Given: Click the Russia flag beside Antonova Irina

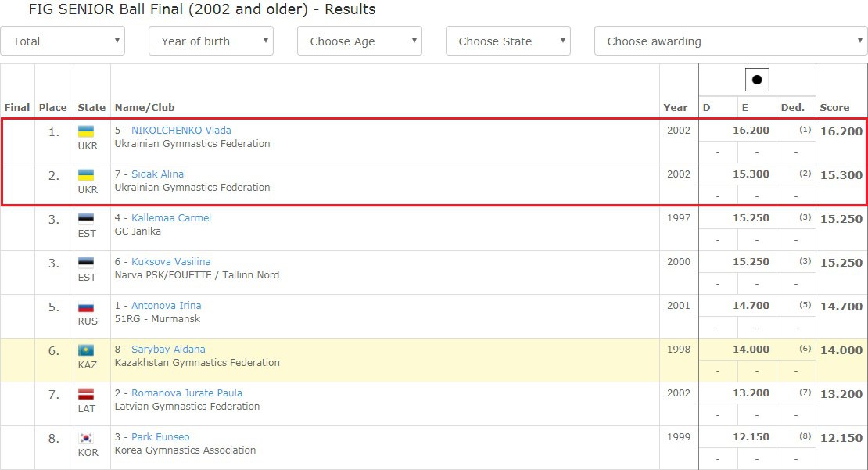Looking at the screenshot, I should 87,307.
